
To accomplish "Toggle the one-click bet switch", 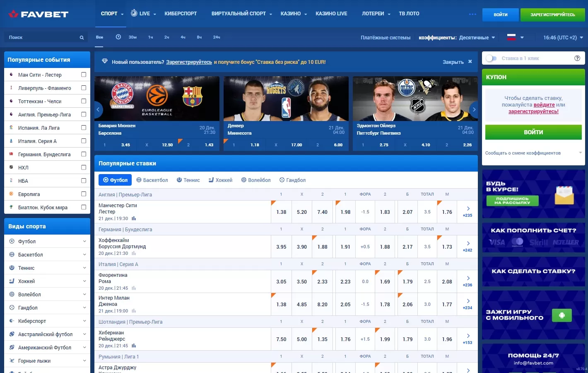I will 491,58.
